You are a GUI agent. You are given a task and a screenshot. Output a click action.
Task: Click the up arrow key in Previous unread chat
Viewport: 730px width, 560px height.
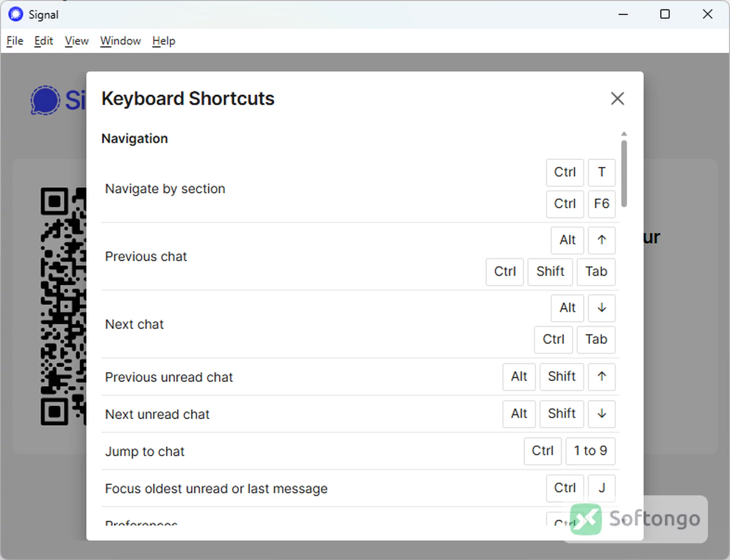coord(601,377)
